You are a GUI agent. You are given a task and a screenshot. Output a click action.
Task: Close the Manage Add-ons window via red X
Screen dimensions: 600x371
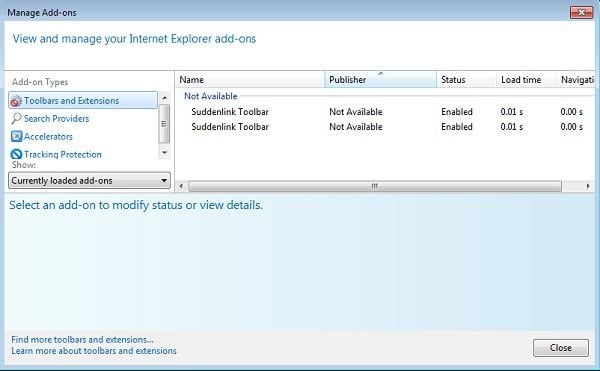(x=581, y=12)
